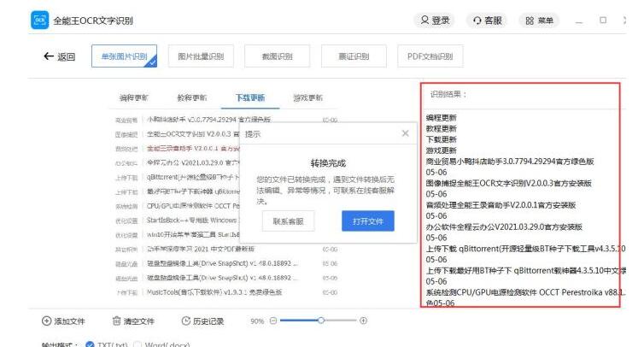The image size is (644, 347).
Task: Minimize the OCR window
Action: (x=579, y=21)
